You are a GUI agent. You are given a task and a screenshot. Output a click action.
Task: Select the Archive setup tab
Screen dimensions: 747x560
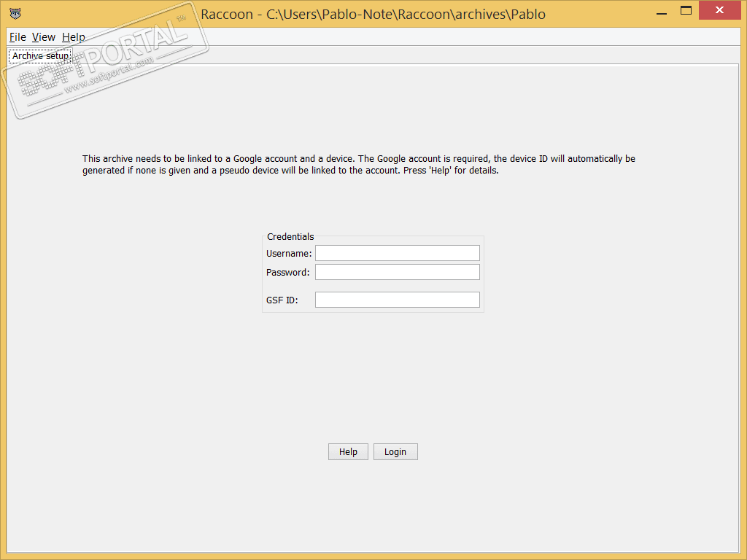(x=40, y=56)
